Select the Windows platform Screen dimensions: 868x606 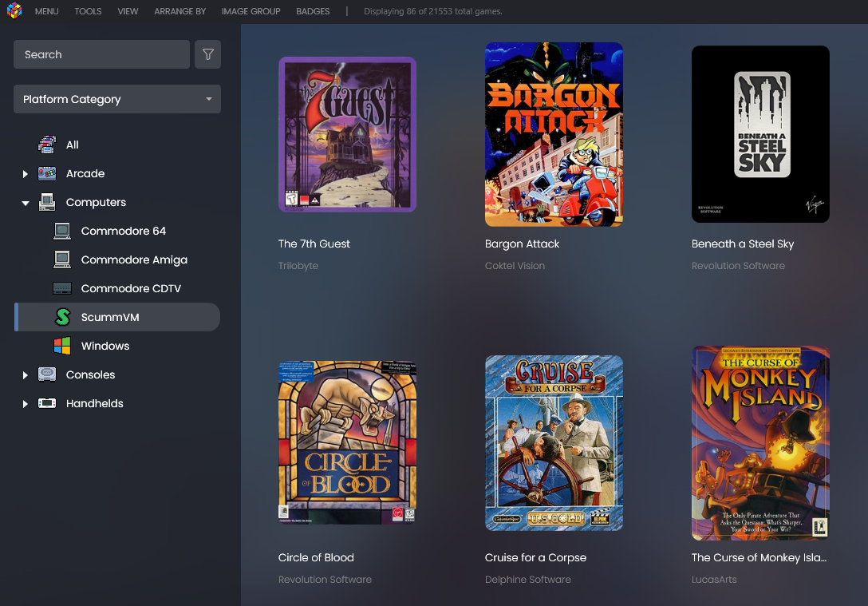coord(105,346)
